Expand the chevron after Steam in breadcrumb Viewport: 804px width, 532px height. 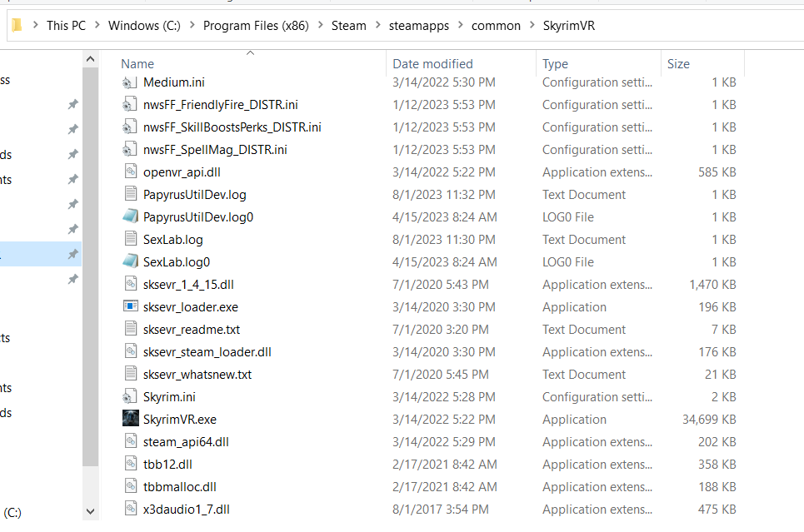(377, 26)
